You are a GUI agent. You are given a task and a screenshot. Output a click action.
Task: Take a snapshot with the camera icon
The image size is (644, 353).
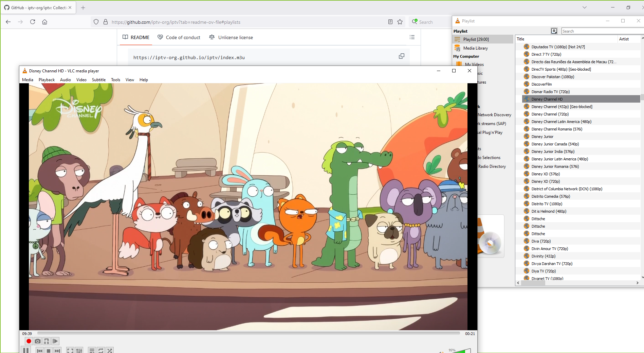(38, 341)
